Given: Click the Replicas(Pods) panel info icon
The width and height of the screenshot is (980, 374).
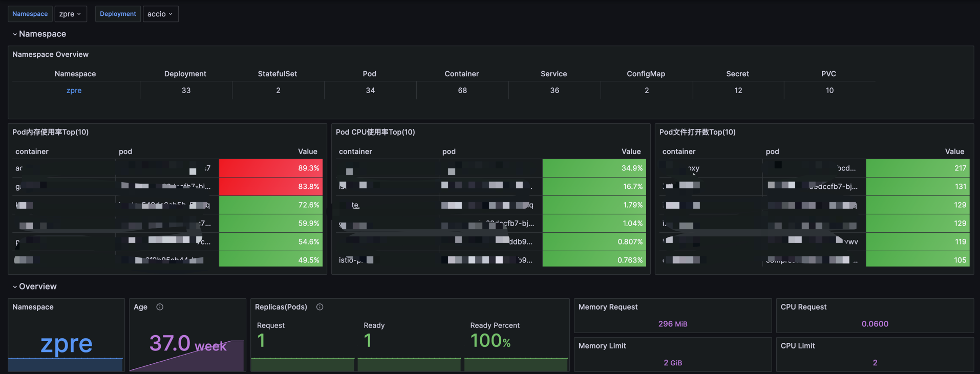Looking at the screenshot, I should (319, 307).
